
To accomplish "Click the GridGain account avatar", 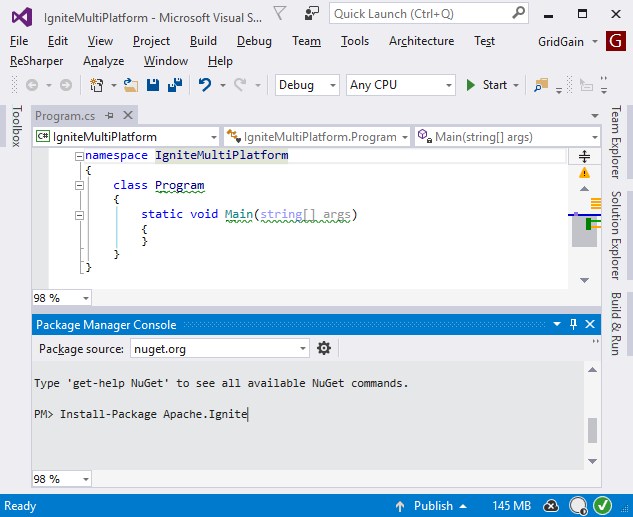I will click(x=616, y=41).
